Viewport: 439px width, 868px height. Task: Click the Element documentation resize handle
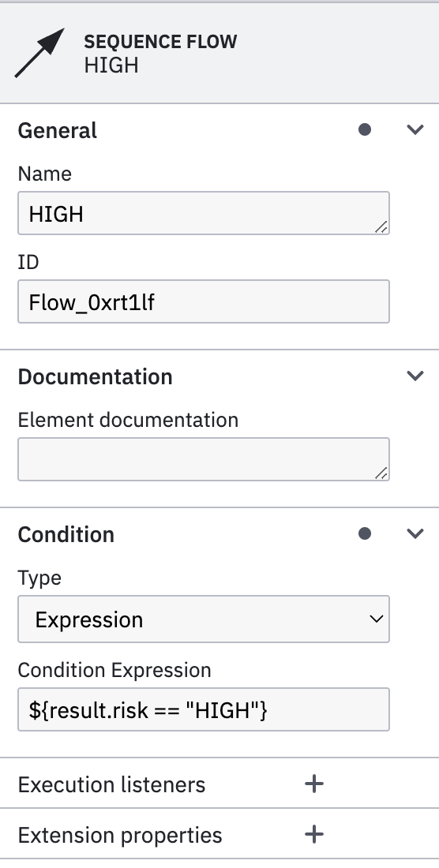381,472
